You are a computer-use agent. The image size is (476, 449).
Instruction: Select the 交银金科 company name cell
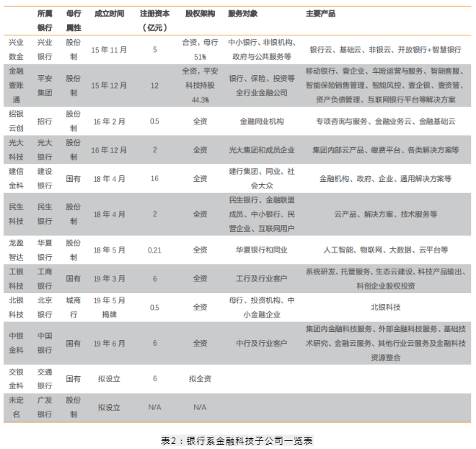[16, 379]
